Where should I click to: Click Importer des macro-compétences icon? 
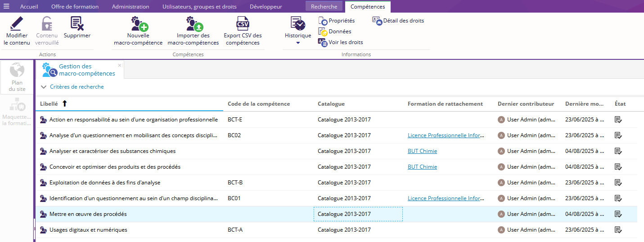click(x=193, y=23)
